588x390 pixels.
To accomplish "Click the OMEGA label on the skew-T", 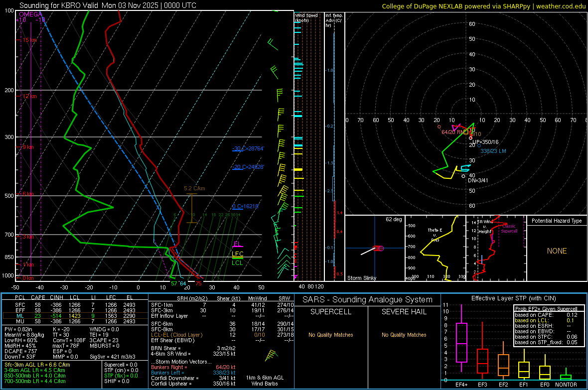I will [30, 14].
